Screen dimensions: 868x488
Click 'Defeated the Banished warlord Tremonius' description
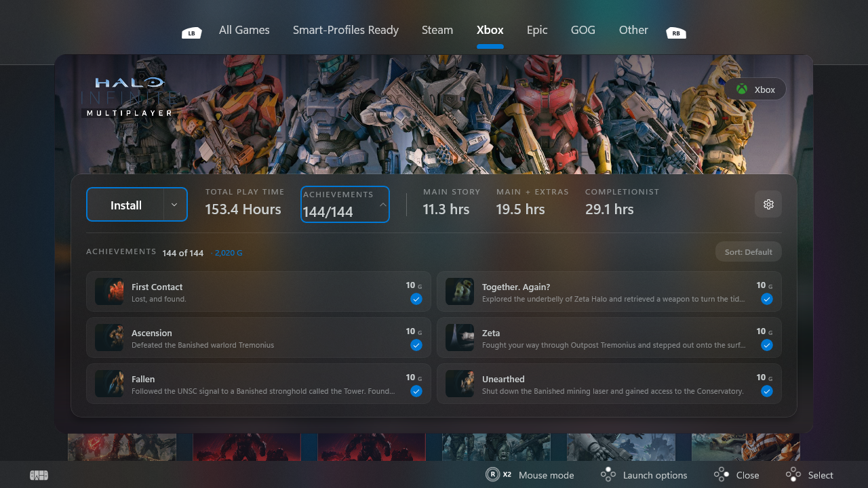pos(203,345)
